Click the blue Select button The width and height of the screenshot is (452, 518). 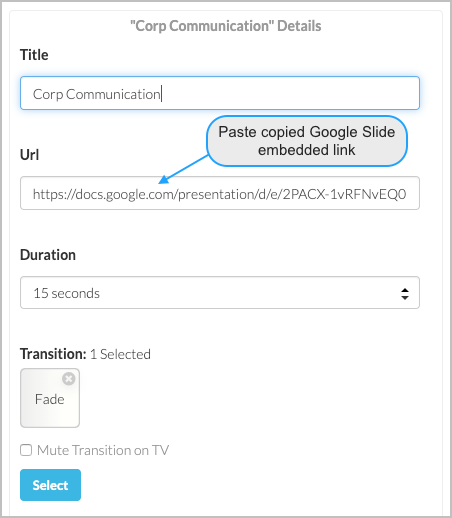tap(50, 485)
